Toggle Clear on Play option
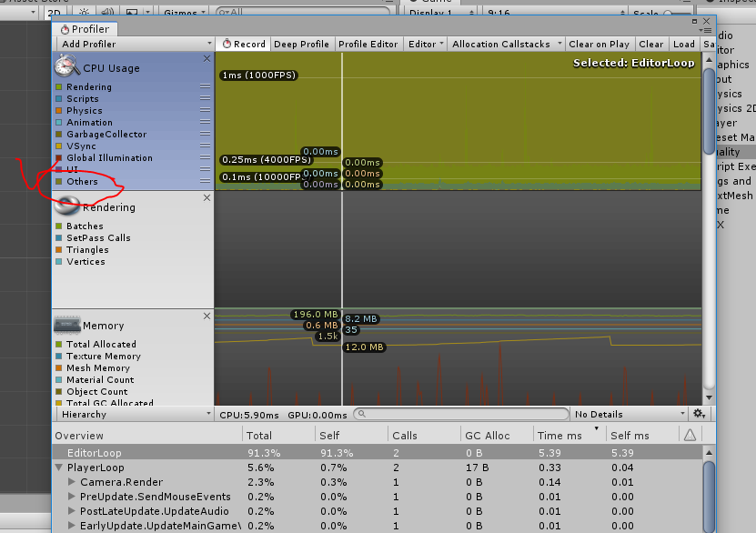Image resolution: width=756 pixels, height=533 pixels. [599, 44]
